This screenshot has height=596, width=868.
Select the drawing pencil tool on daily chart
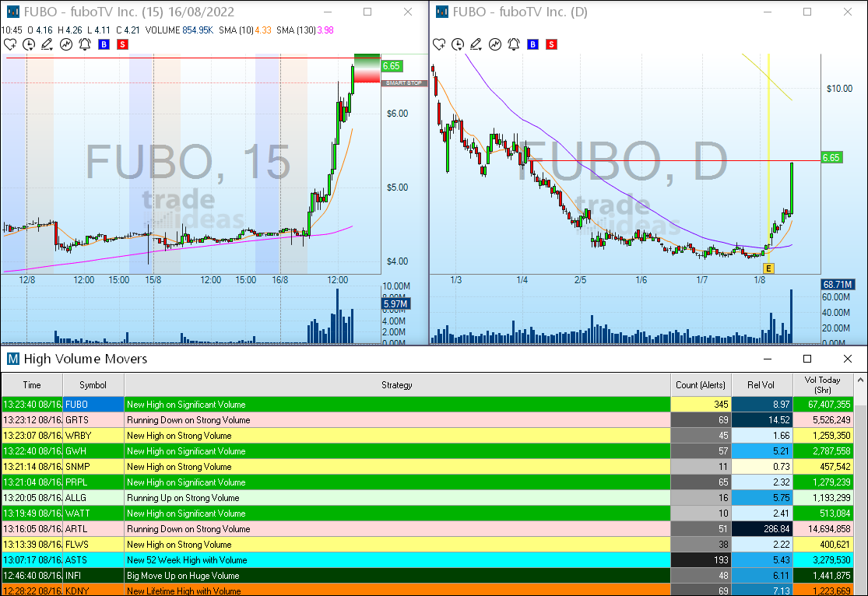coord(476,44)
